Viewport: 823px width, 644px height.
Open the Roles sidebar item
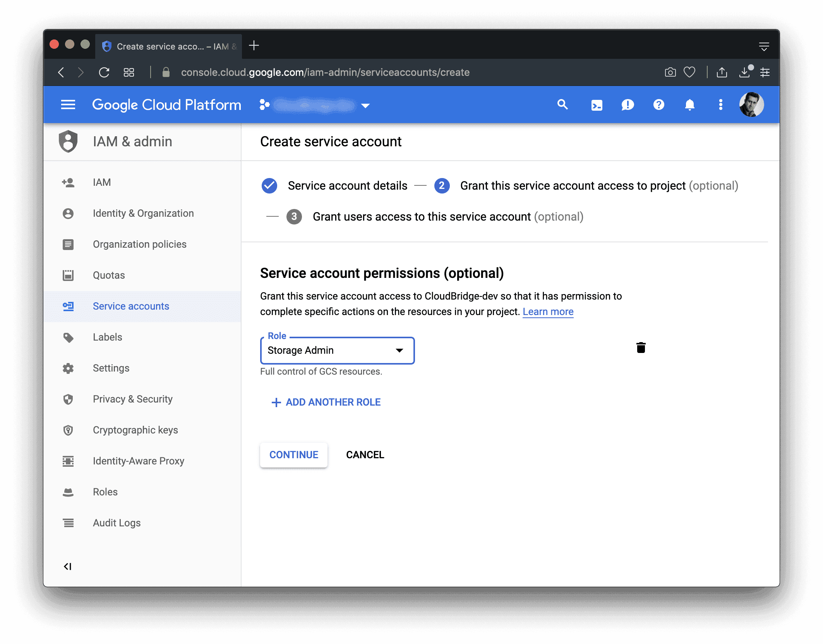point(105,492)
